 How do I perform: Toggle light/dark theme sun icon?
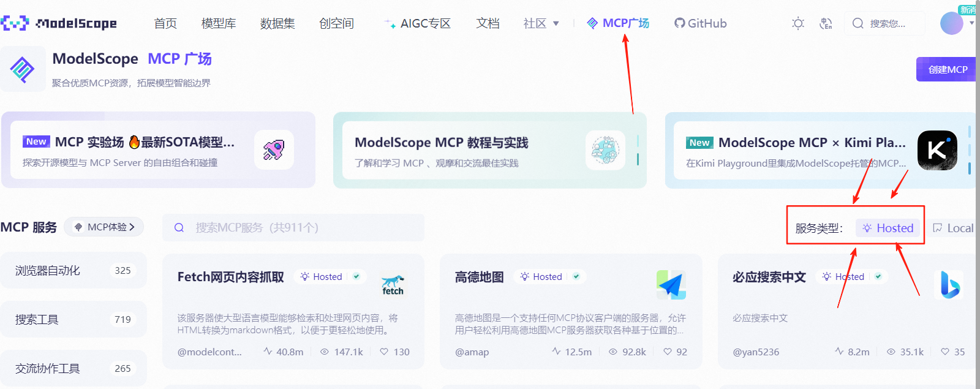pos(797,23)
